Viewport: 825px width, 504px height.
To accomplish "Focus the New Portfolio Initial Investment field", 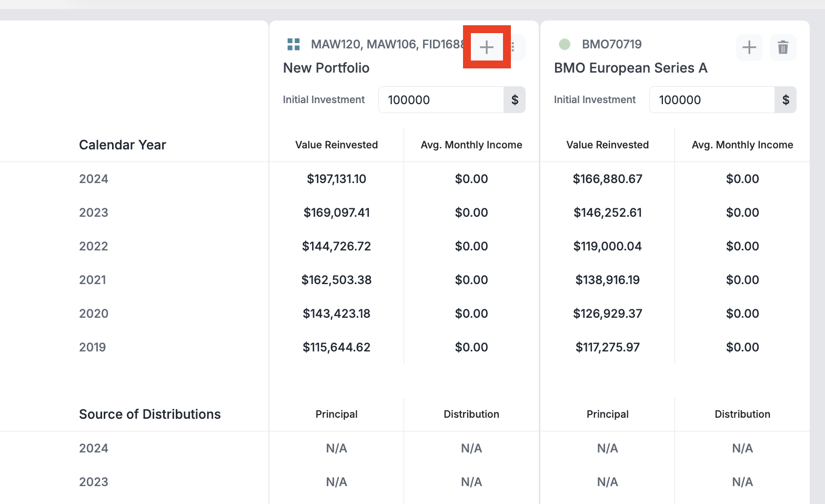I will 441,100.
